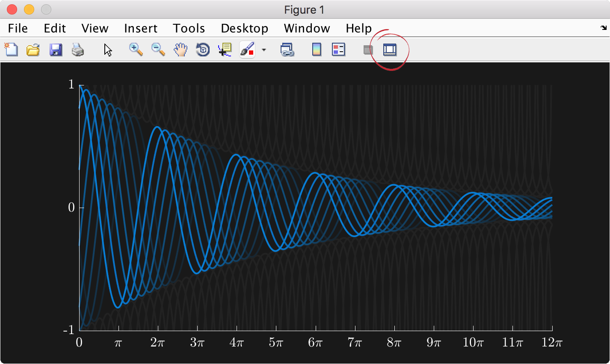This screenshot has width=610, height=364.
Task: Select the Data Cursor tool
Action: [225, 50]
